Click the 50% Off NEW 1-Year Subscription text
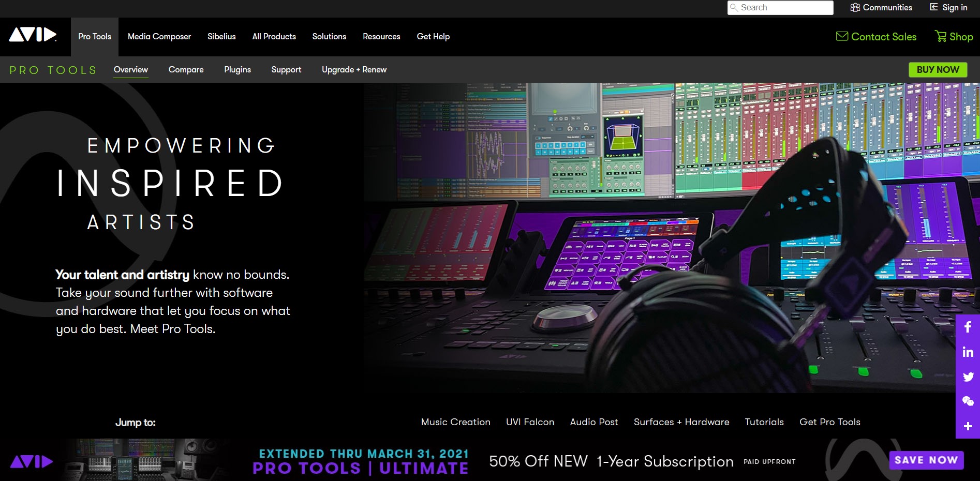 coord(611,461)
